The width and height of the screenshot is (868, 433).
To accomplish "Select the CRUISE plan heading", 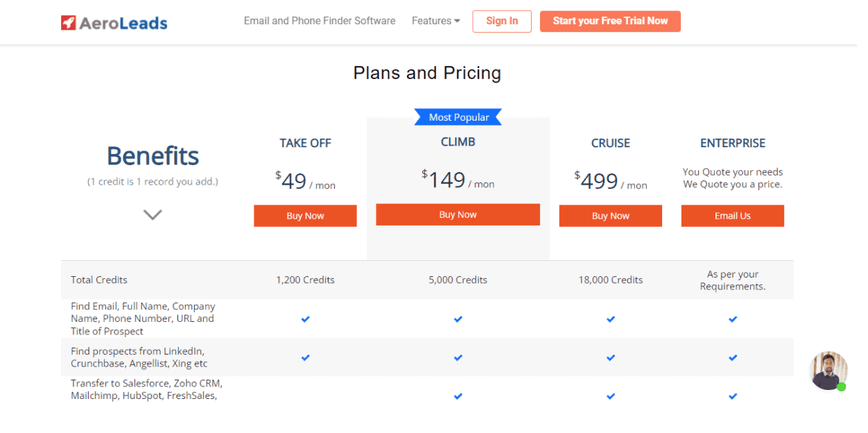I will click(x=611, y=143).
